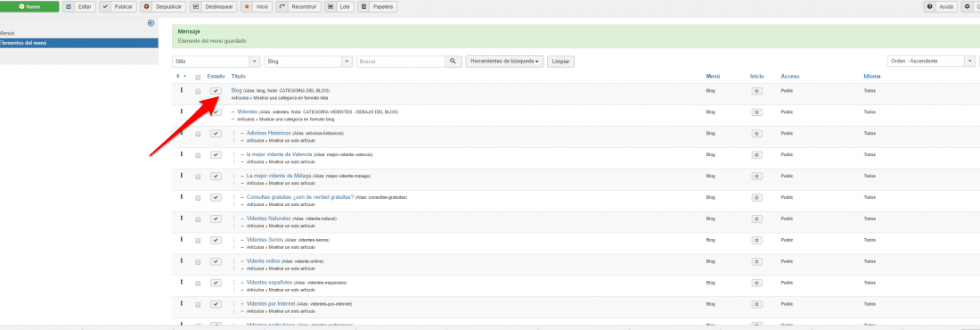
Task: Open the Blog menu filter dropdown
Action: [309, 62]
